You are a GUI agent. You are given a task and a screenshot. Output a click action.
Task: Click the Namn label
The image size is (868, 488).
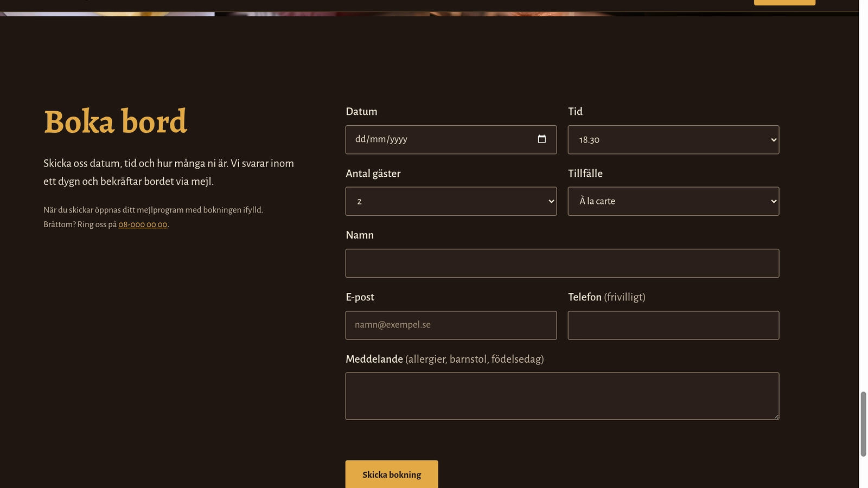pyautogui.click(x=360, y=235)
